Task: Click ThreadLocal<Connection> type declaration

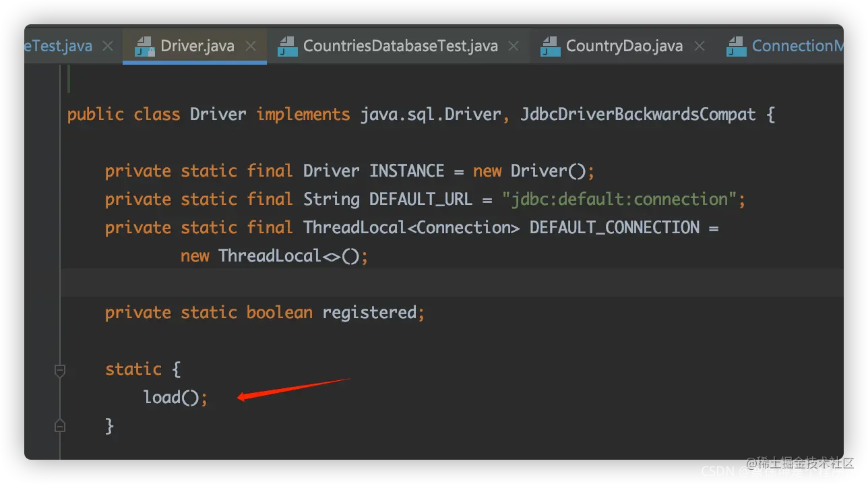Action: [412, 228]
